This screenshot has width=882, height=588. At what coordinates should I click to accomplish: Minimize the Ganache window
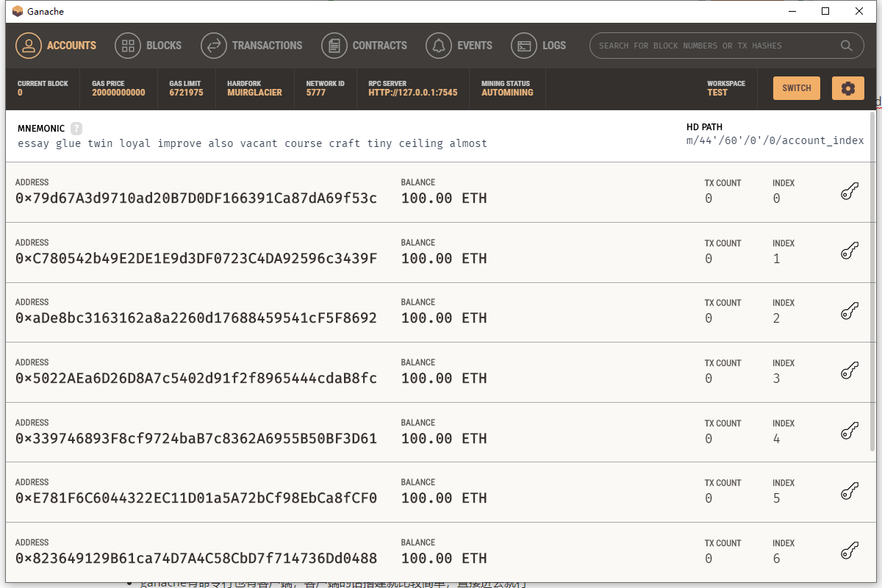click(x=792, y=11)
